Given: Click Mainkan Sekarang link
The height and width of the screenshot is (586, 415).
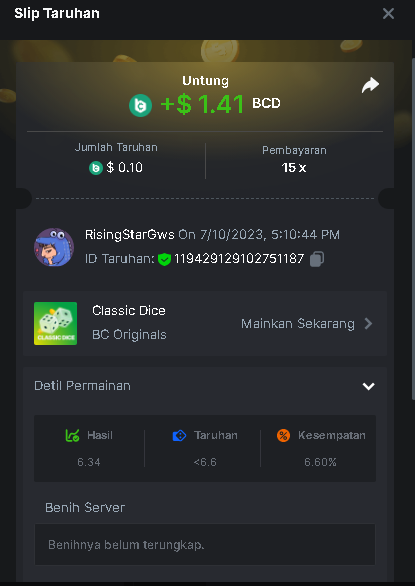Looking at the screenshot, I should coord(298,324).
